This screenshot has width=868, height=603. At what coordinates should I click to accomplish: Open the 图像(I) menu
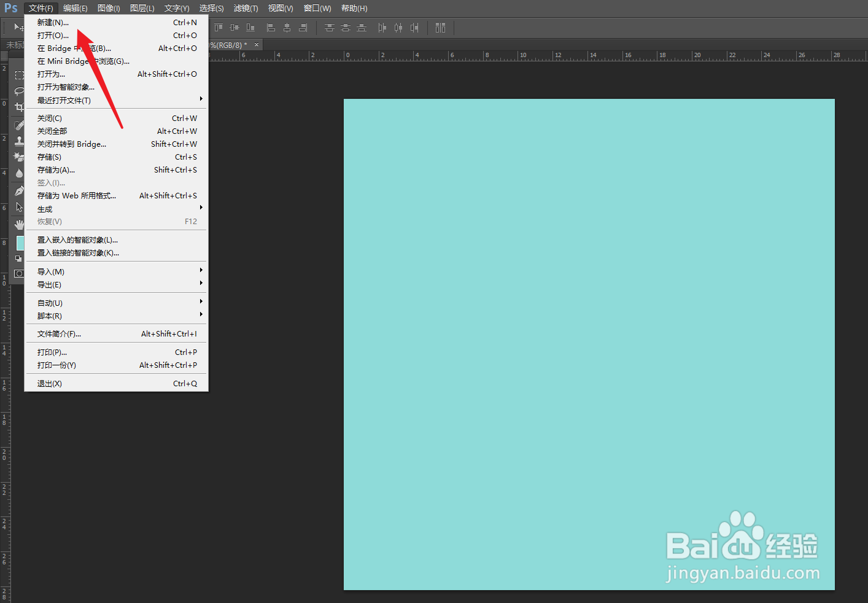tap(109, 8)
